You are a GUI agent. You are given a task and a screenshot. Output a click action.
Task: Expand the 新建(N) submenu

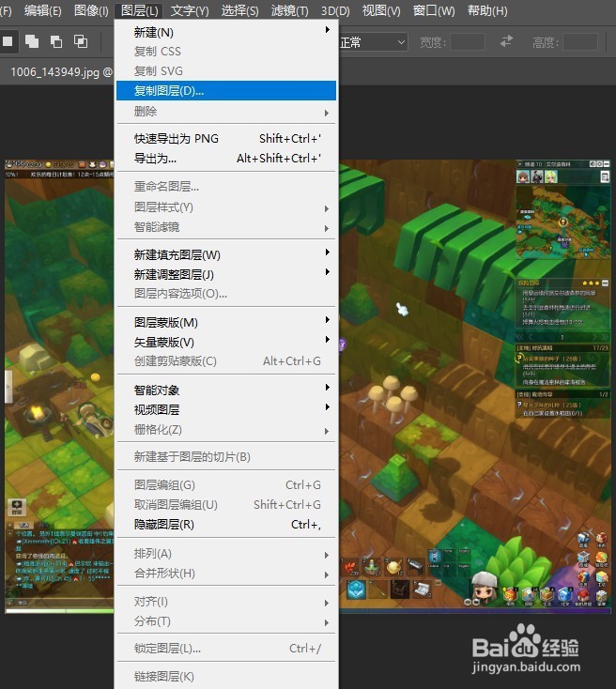[x=226, y=32]
